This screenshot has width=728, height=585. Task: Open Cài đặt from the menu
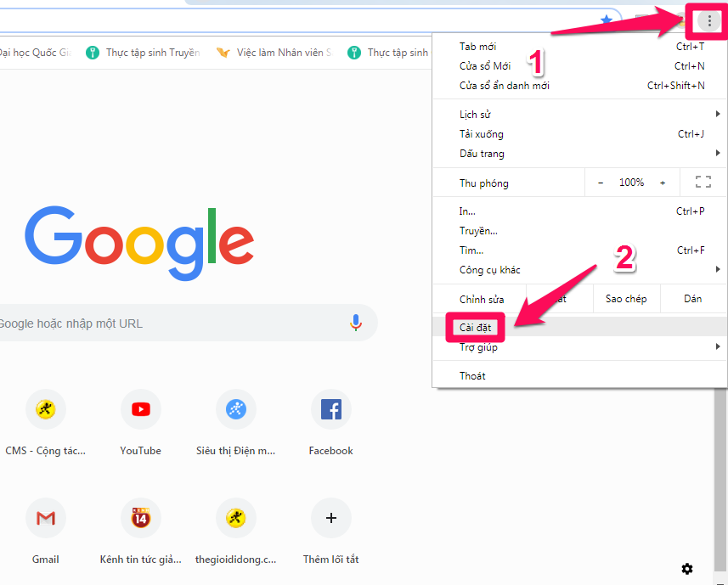[580, 327]
